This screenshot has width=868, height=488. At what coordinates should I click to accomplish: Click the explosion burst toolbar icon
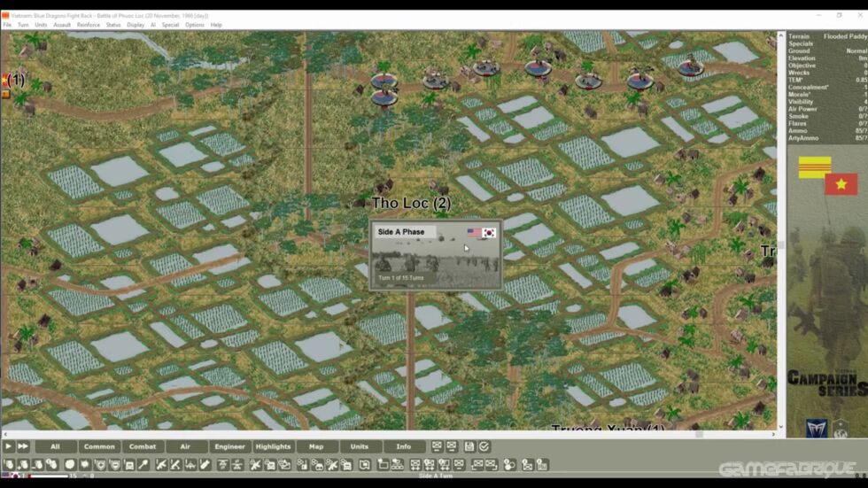(85, 465)
